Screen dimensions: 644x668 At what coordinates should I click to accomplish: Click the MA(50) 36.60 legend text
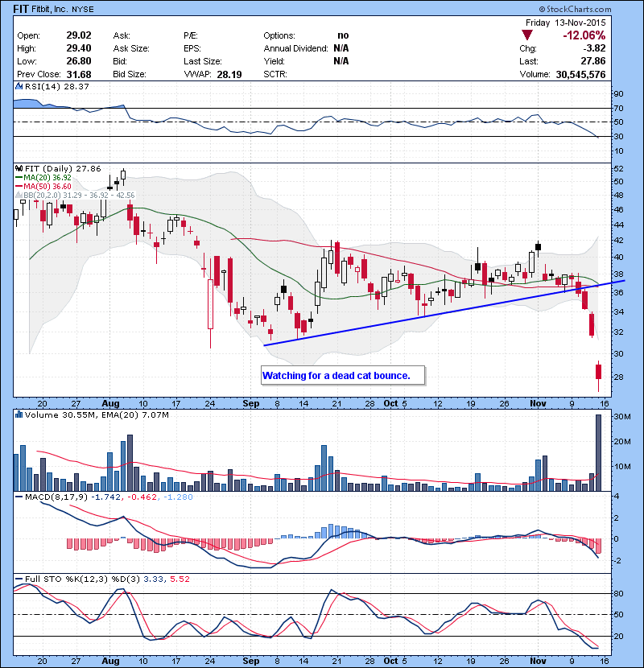click(47, 186)
